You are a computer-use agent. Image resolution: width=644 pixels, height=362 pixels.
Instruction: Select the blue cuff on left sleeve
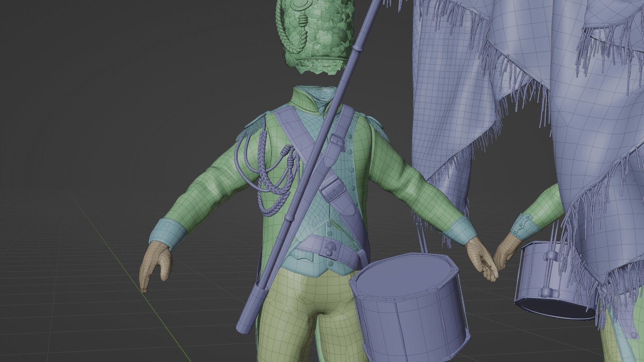(x=169, y=232)
